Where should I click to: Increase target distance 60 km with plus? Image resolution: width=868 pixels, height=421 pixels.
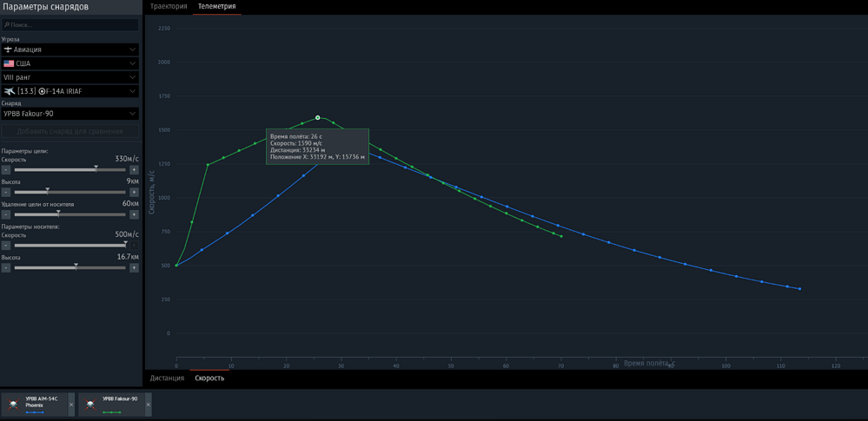click(x=134, y=214)
